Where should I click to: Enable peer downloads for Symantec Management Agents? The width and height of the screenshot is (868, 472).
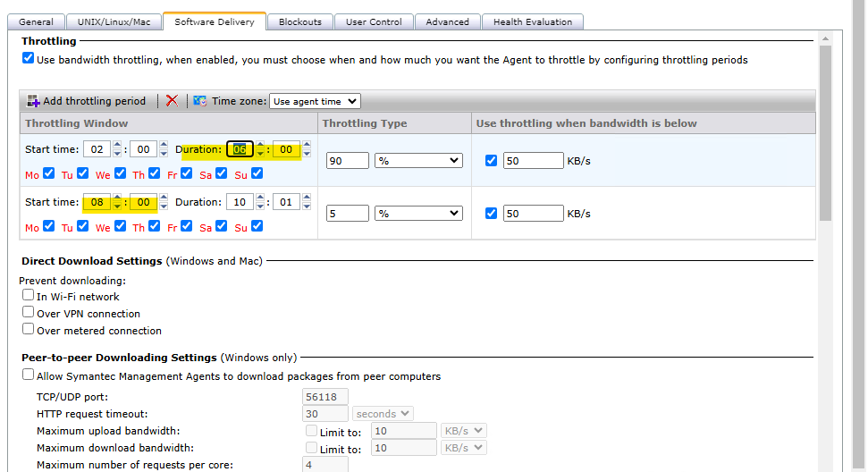[x=29, y=375]
